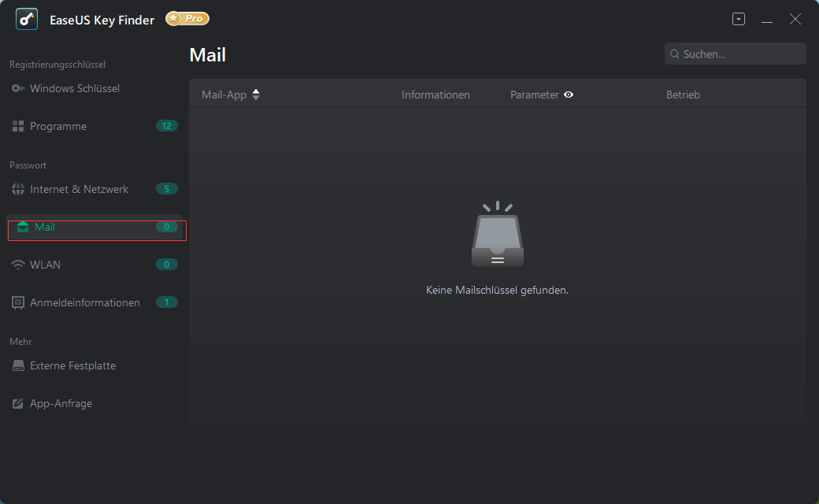819x504 pixels.
Task: Click the magnifier icon in search box
Action: (x=674, y=54)
